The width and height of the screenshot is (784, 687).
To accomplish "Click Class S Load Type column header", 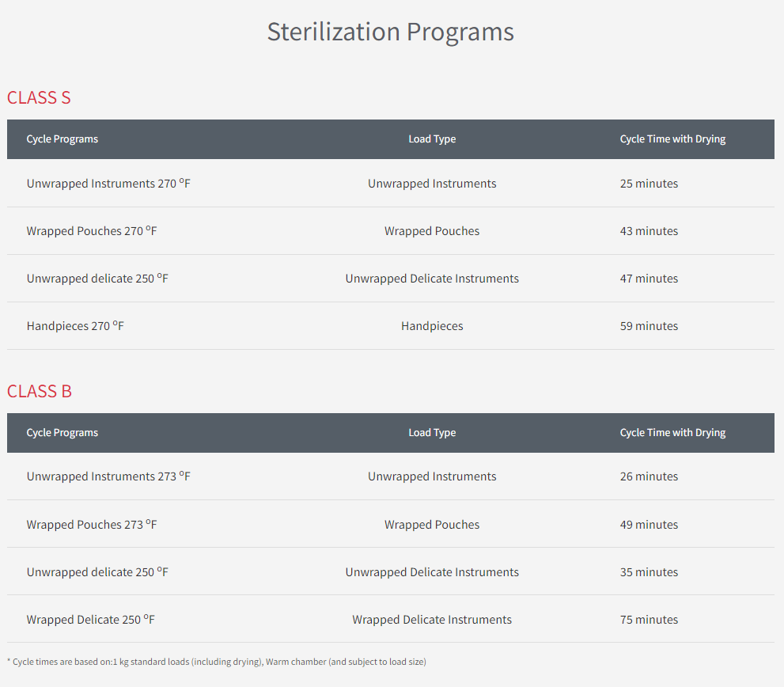I will (x=432, y=139).
